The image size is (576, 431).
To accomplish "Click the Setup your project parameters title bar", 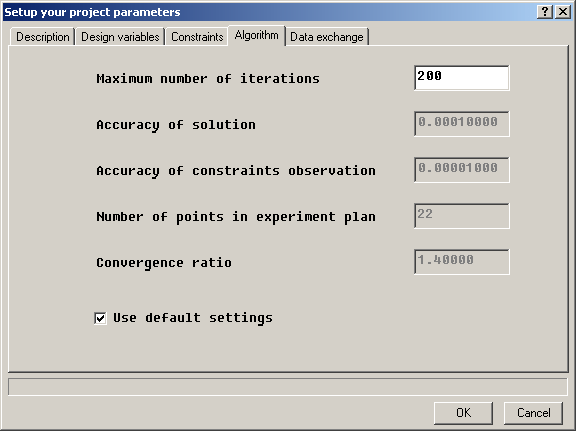I will click(268, 12).
